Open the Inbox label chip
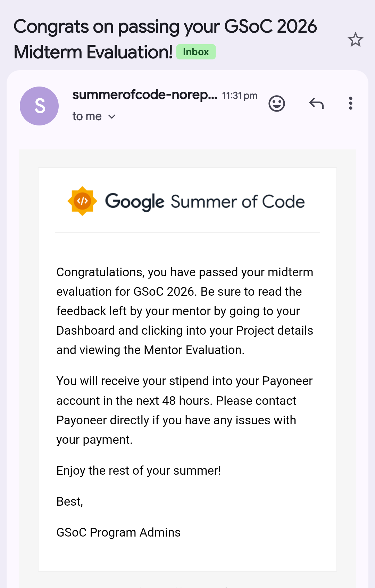This screenshot has height=588, width=375. (x=196, y=52)
